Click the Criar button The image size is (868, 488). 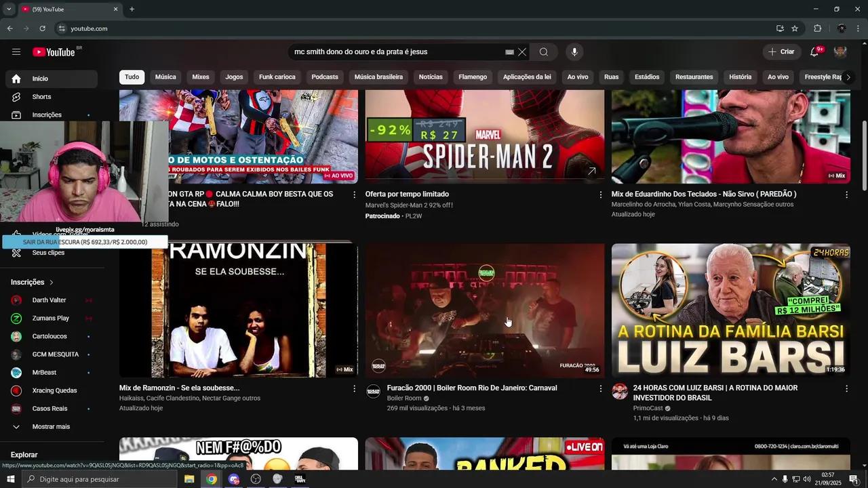point(781,52)
